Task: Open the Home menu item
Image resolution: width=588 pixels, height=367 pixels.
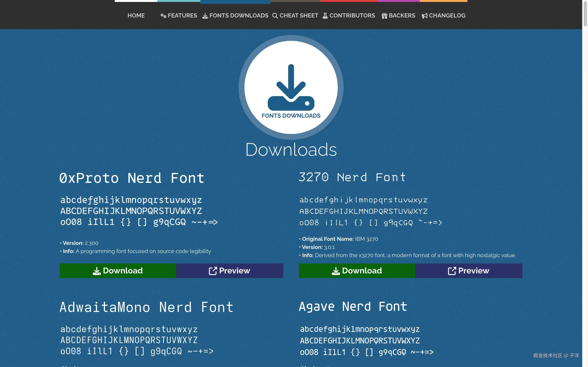Action: click(x=136, y=16)
